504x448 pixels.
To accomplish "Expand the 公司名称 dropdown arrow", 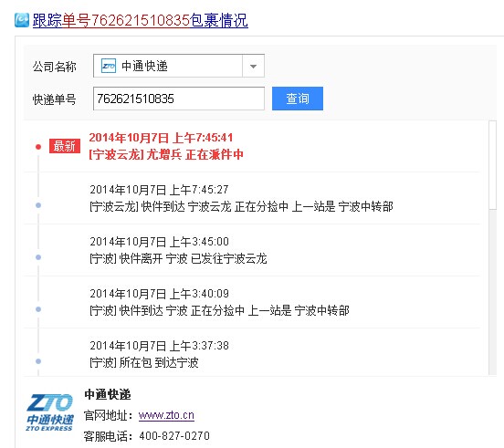I will [x=253, y=67].
